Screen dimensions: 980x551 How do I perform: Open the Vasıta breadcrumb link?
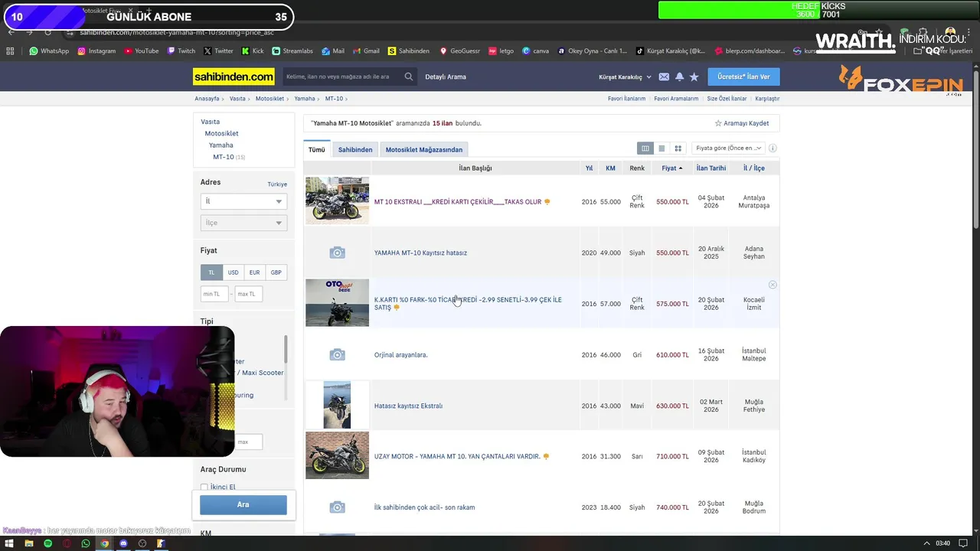(237, 99)
